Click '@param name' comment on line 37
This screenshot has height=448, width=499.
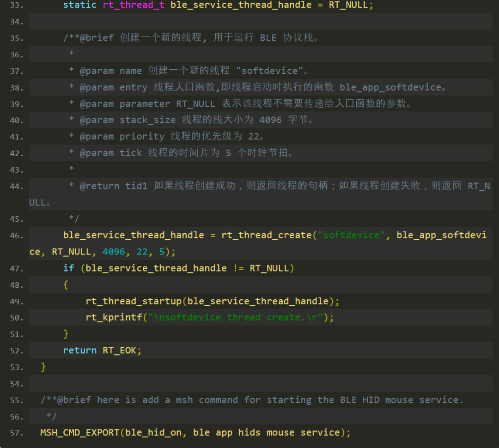tap(111, 71)
